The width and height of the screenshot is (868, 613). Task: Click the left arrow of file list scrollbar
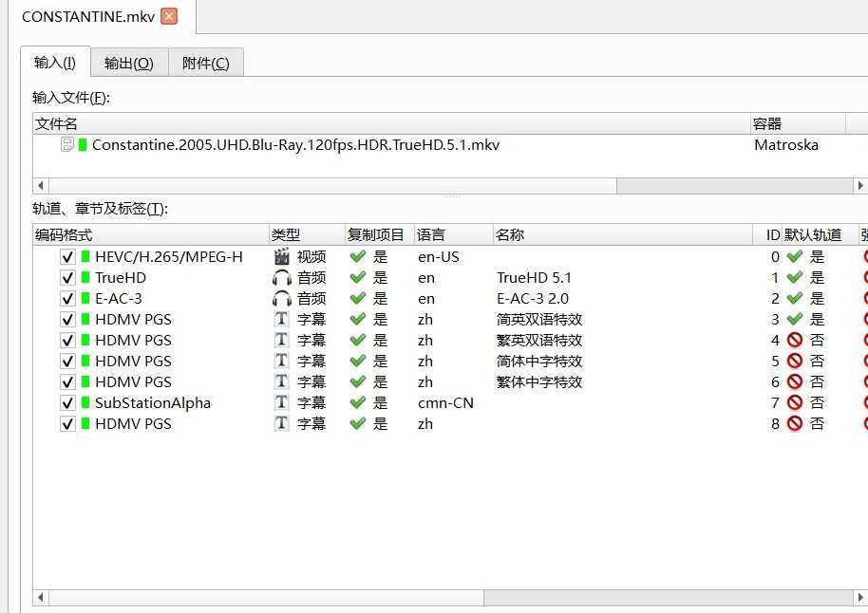pyautogui.click(x=41, y=185)
